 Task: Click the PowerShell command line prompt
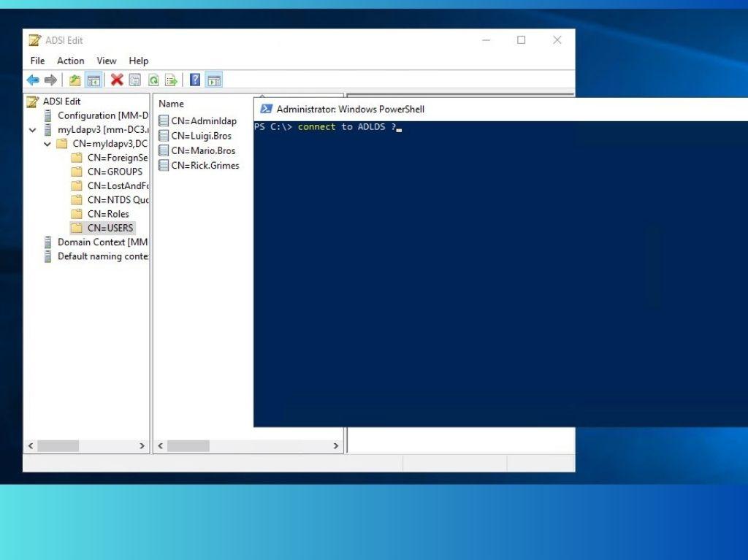328,127
